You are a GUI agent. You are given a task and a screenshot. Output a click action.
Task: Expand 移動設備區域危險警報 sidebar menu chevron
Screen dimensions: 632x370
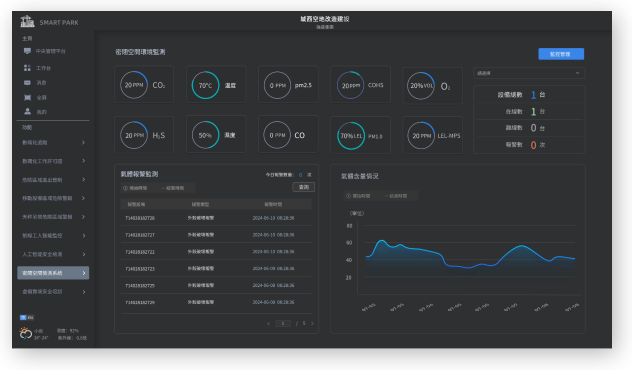click(83, 198)
